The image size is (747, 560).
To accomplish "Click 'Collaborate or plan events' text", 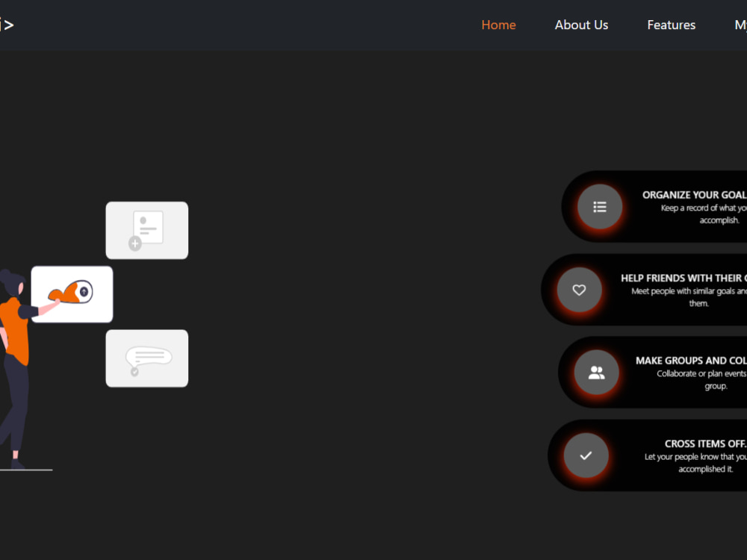I will pyautogui.click(x=701, y=379).
